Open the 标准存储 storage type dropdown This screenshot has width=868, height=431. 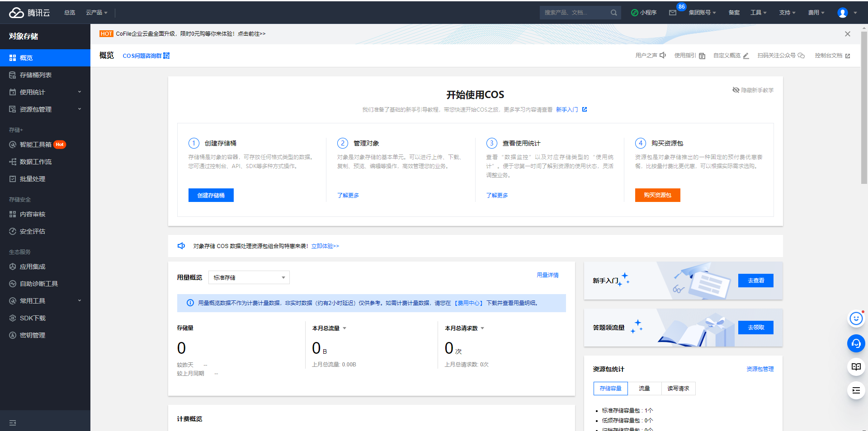point(249,277)
